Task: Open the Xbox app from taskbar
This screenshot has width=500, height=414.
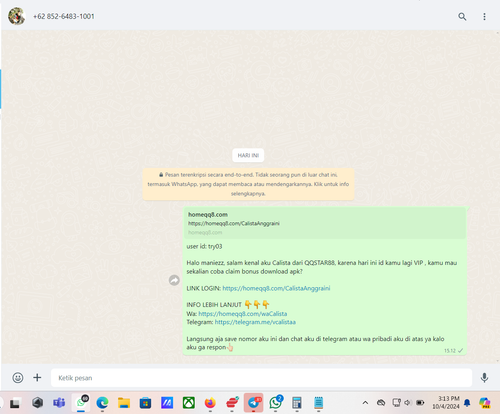Action: pyautogui.click(x=189, y=403)
